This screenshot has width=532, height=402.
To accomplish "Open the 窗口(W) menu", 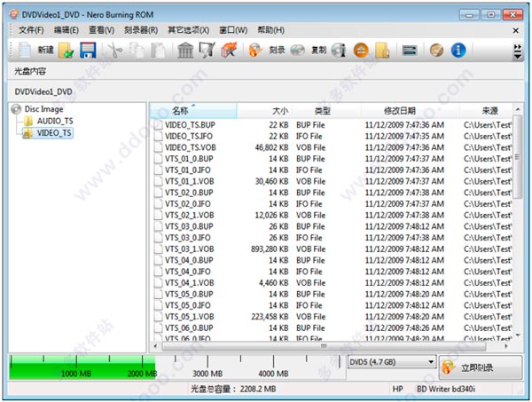I will point(233,30).
